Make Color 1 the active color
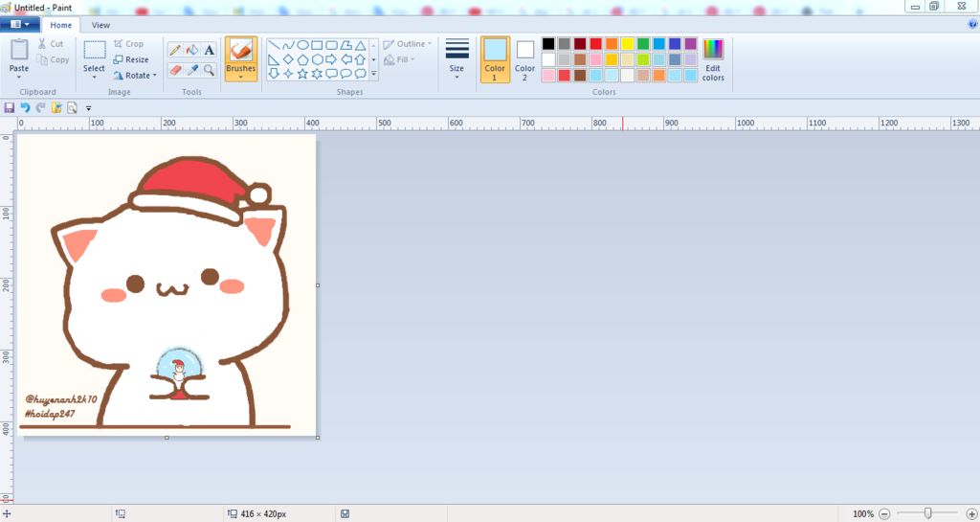Viewport: 980px width, 522px height. point(495,59)
